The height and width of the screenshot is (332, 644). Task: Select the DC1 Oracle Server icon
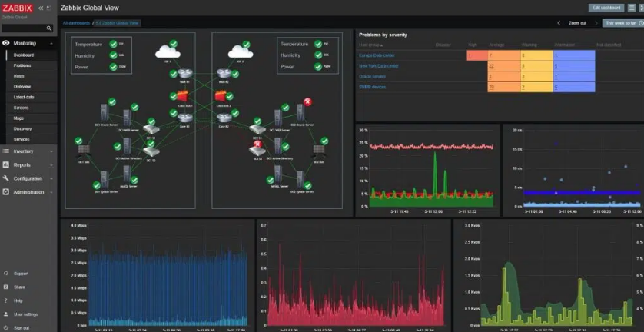coord(105,112)
